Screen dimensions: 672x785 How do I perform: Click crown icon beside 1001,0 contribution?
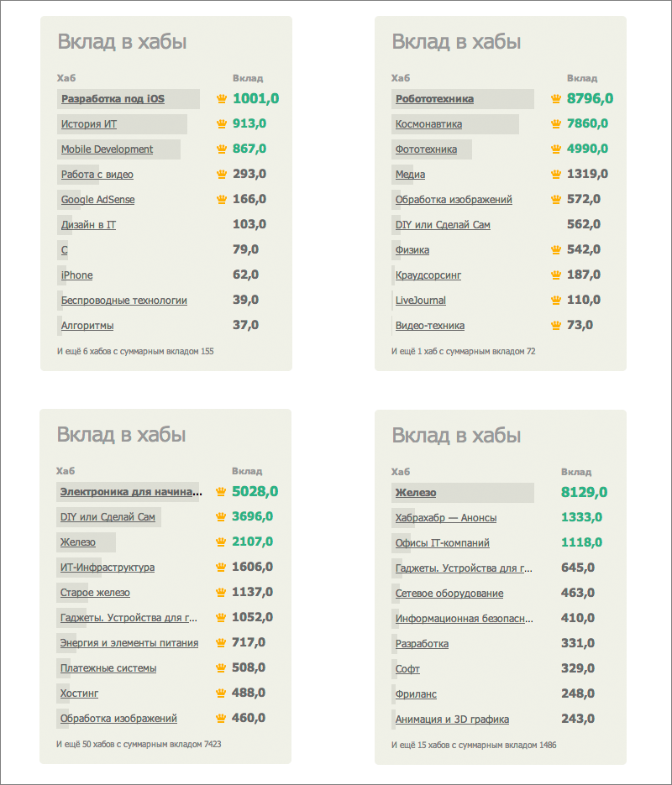click(222, 99)
